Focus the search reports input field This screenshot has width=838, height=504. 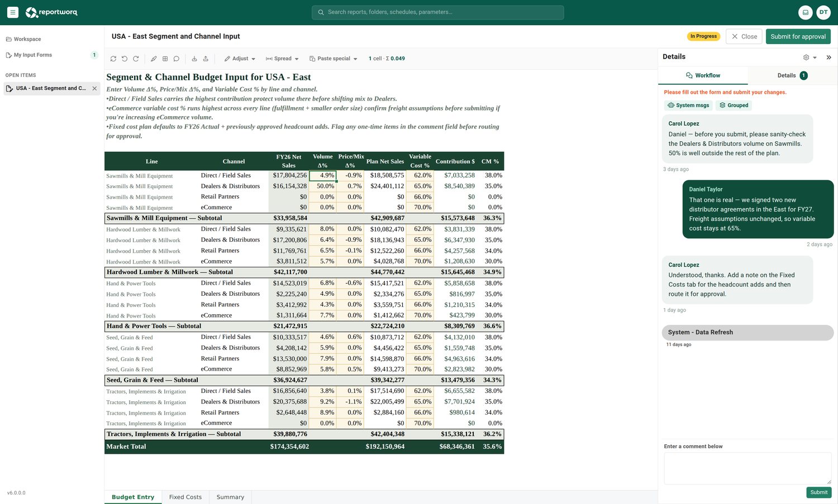point(438,12)
